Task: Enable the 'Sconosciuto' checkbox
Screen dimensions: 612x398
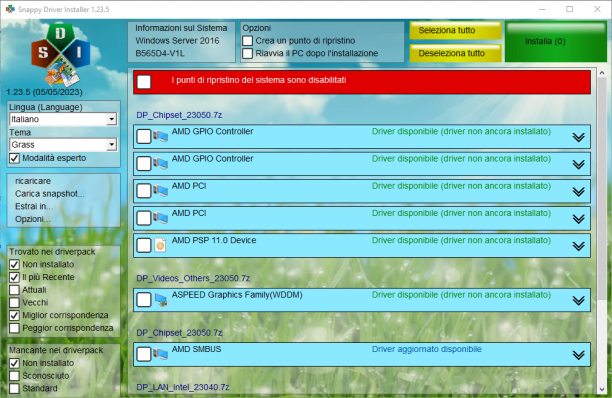Action: click(x=14, y=376)
